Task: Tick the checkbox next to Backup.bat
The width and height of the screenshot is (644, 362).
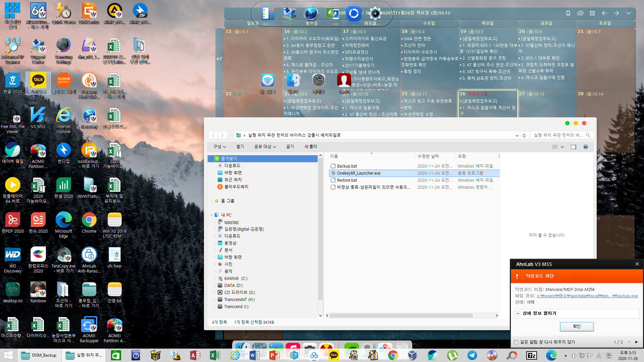Action: click(x=333, y=166)
